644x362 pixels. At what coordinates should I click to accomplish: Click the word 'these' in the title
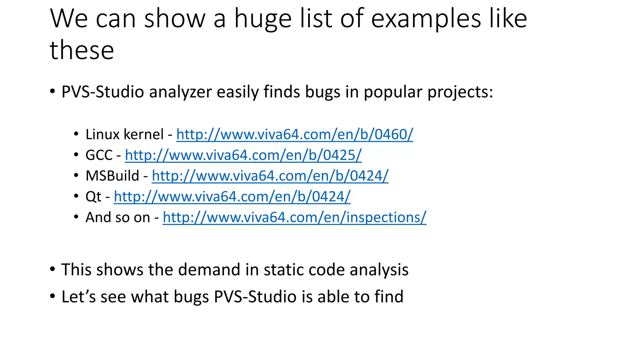pos(82,50)
